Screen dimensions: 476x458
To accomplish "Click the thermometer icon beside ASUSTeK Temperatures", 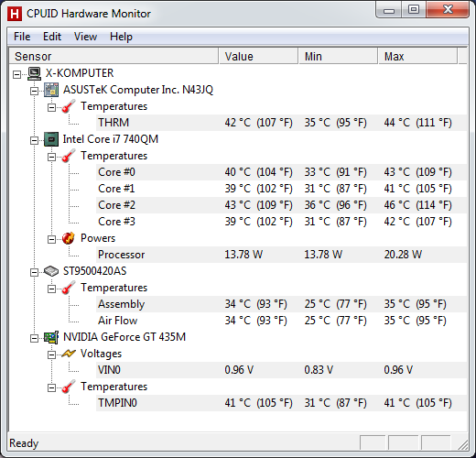I will pos(69,106).
